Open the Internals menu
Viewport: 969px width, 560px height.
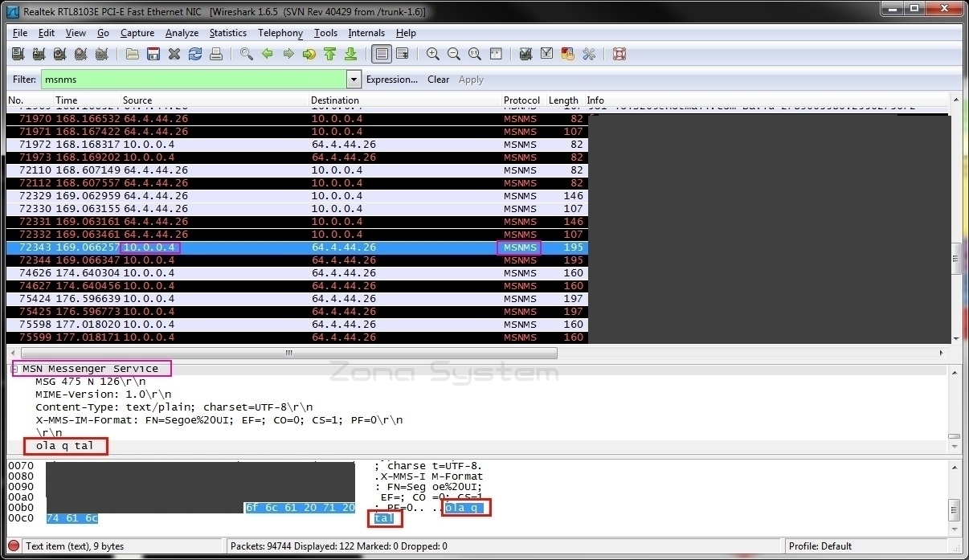[x=366, y=33]
